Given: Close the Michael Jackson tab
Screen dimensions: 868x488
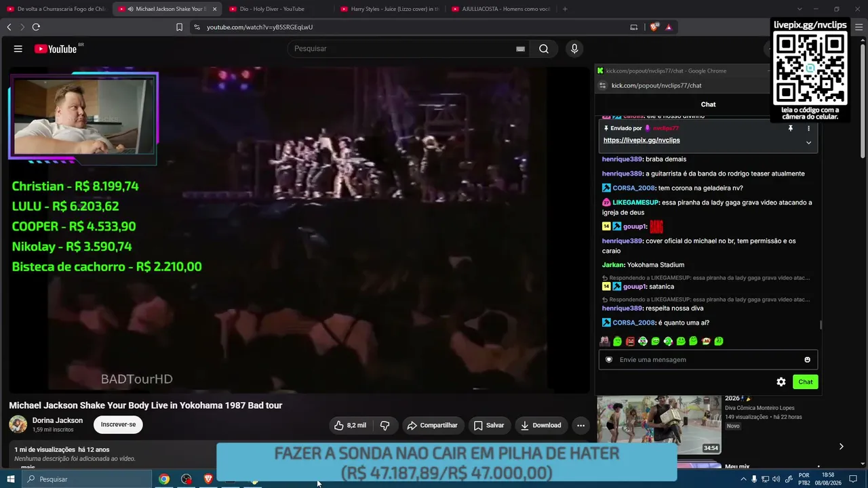Looking at the screenshot, I should [215, 9].
